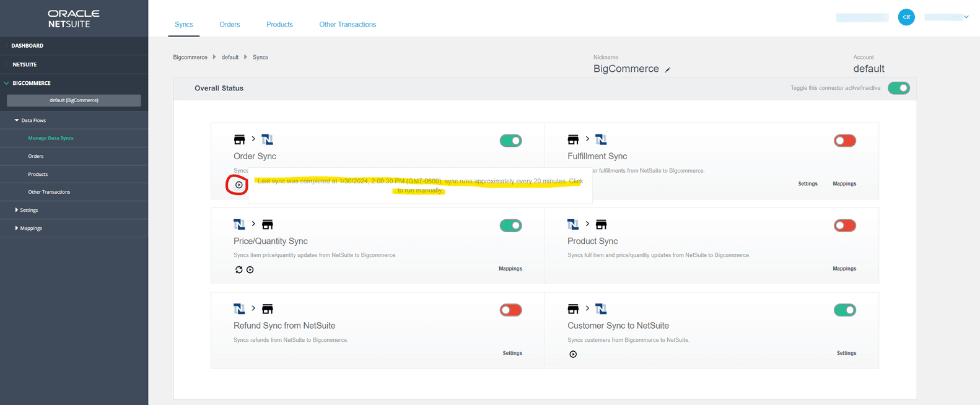The height and width of the screenshot is (405, 980).
Task: Click the Price/Quantity Sync title
Action: [x=270, y=241]
